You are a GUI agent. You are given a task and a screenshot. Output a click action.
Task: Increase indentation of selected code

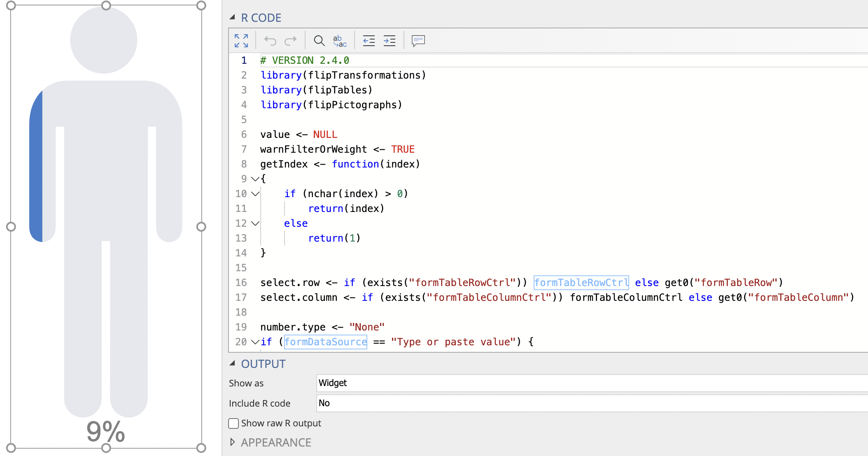coord(389,40)
